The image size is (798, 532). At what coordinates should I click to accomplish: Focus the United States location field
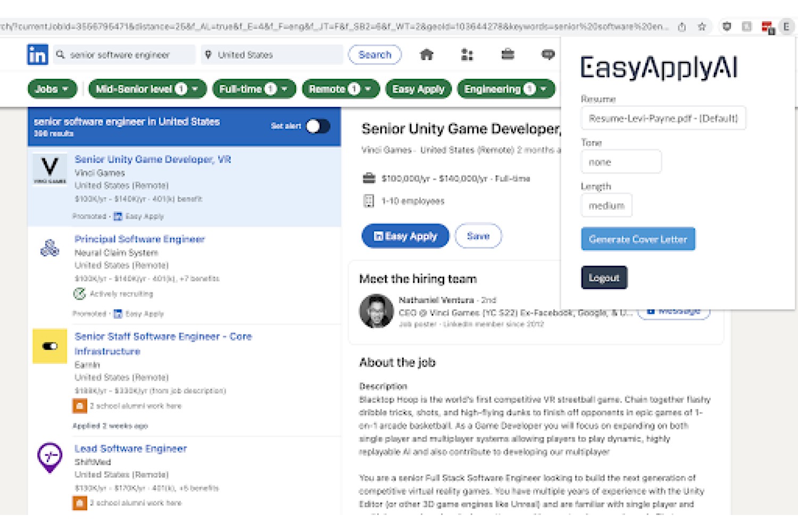pos(272,54)
